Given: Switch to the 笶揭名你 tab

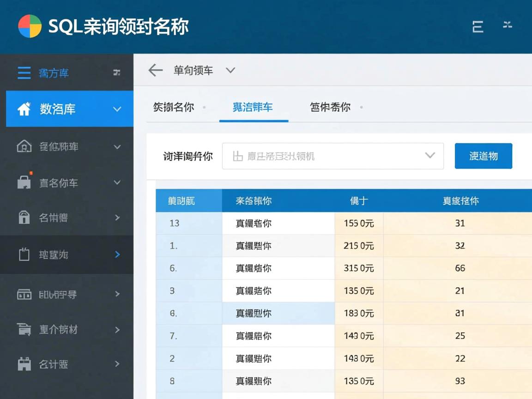Looking at the screenshot, I should [x=175, y=107].
